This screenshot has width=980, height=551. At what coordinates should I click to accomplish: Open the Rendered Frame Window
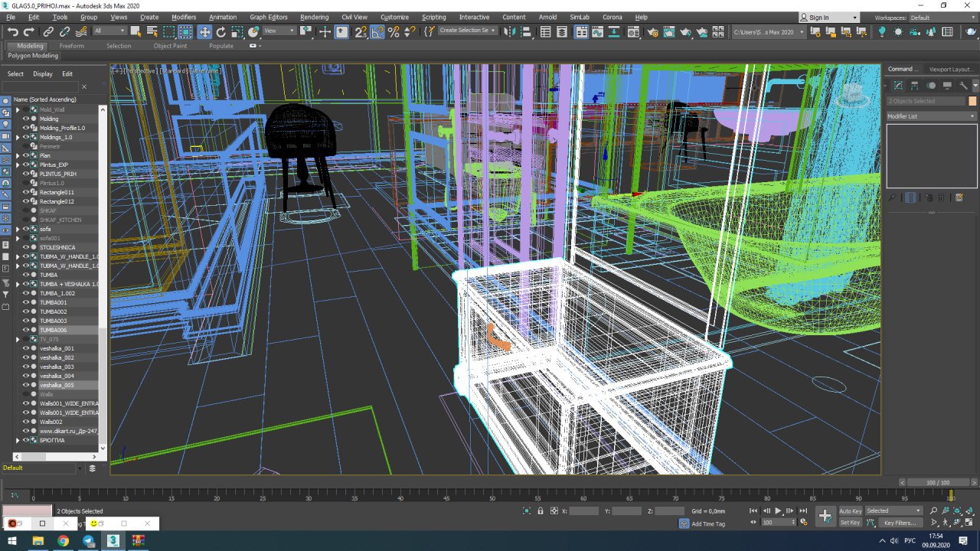(669, 31)
